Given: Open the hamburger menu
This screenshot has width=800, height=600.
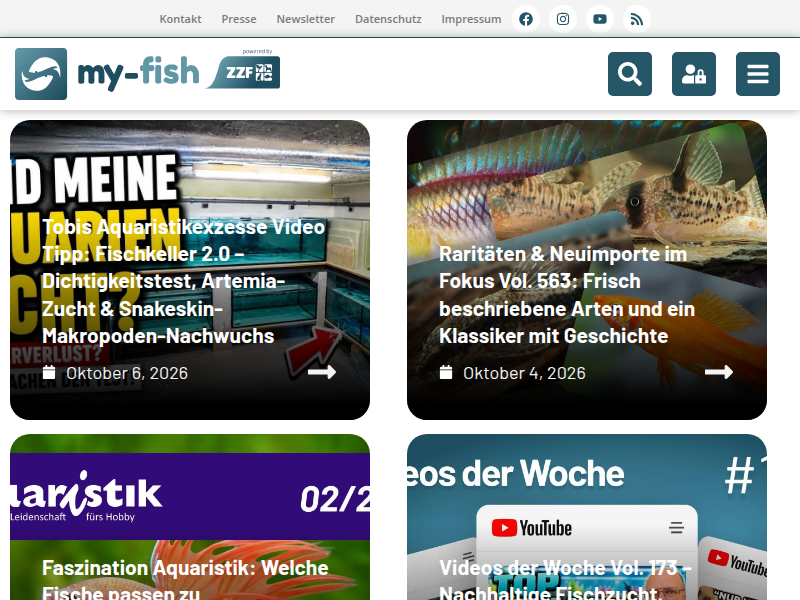Looking at the screenshot, I should coord(758,74).
